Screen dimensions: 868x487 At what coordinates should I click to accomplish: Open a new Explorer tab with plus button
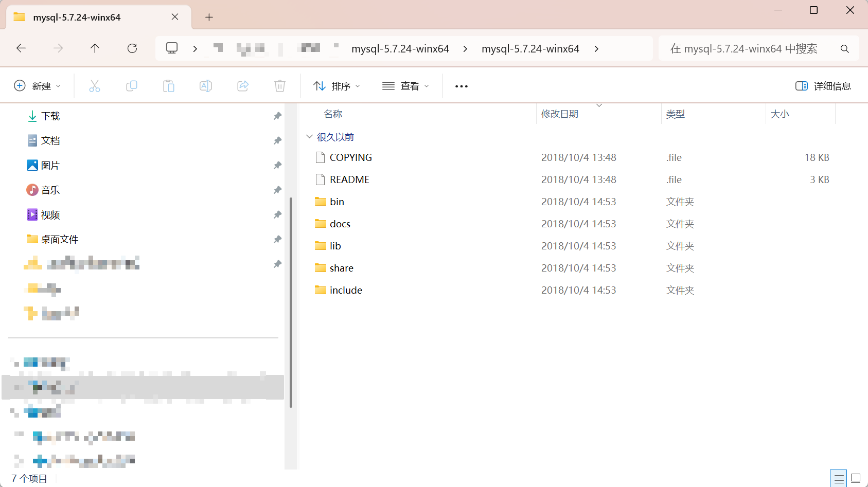(x=209, y=17)
